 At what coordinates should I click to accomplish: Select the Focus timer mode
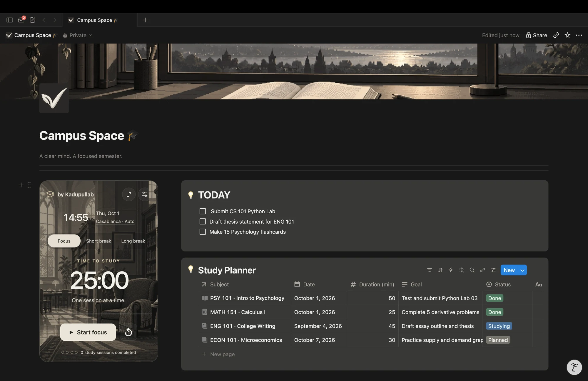tap(64, 241)
